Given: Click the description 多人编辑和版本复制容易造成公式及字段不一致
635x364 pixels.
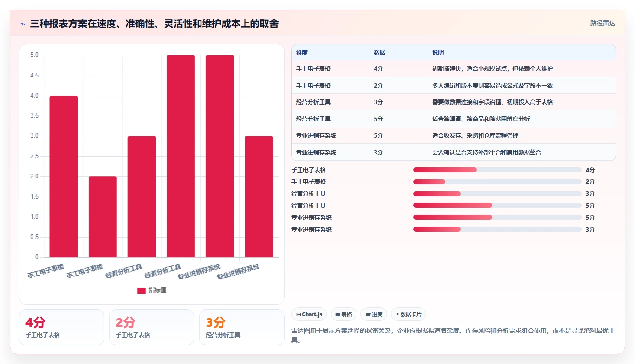Looking at the screenshot, I should [x=492, y=86].
